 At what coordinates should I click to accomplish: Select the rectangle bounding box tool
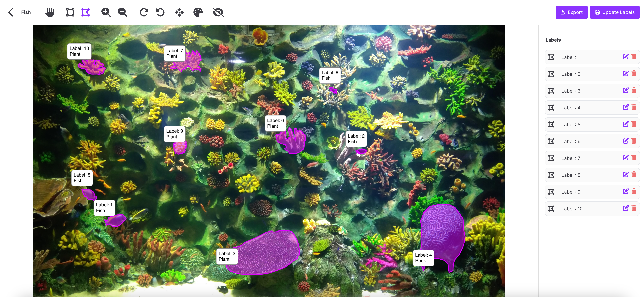70,12
